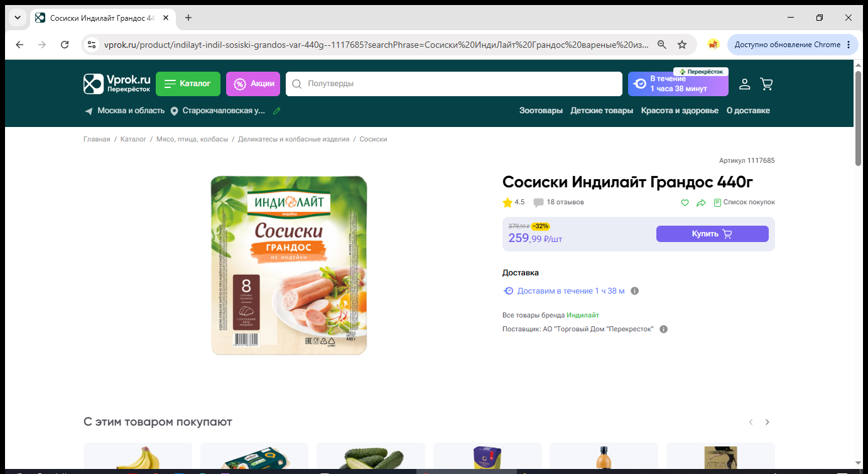Open the Индилайт brand link
This screenshot has width=868, height=474.
click(x=583, y=316)
